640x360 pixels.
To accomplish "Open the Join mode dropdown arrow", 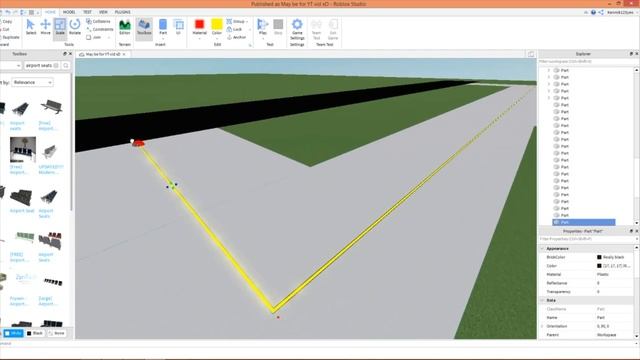I will click(x=109, y=37).
